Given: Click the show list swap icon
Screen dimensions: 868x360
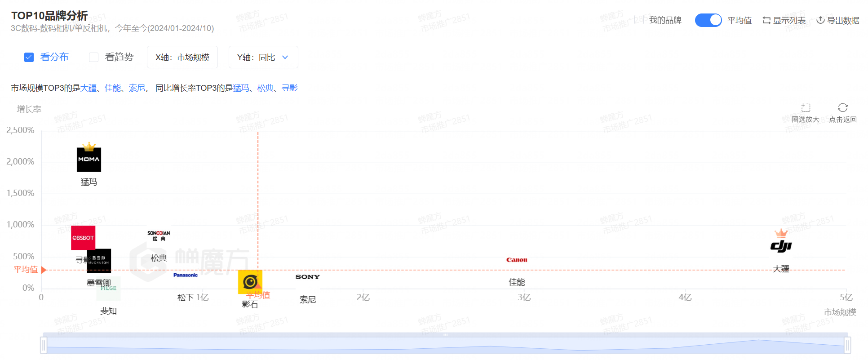Looking at the screenshot, I should pyautogui.click(x=766, y=20).
